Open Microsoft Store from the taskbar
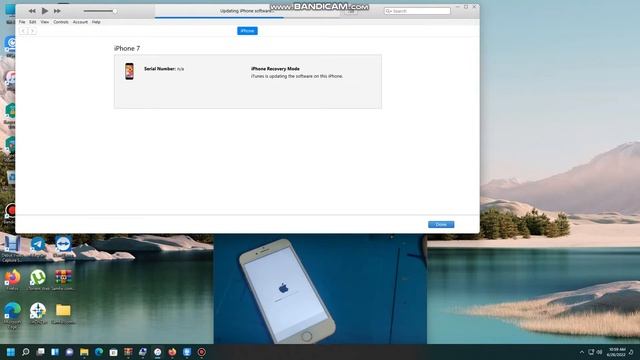Screen dimensions: 640x360 pos(113,352)
